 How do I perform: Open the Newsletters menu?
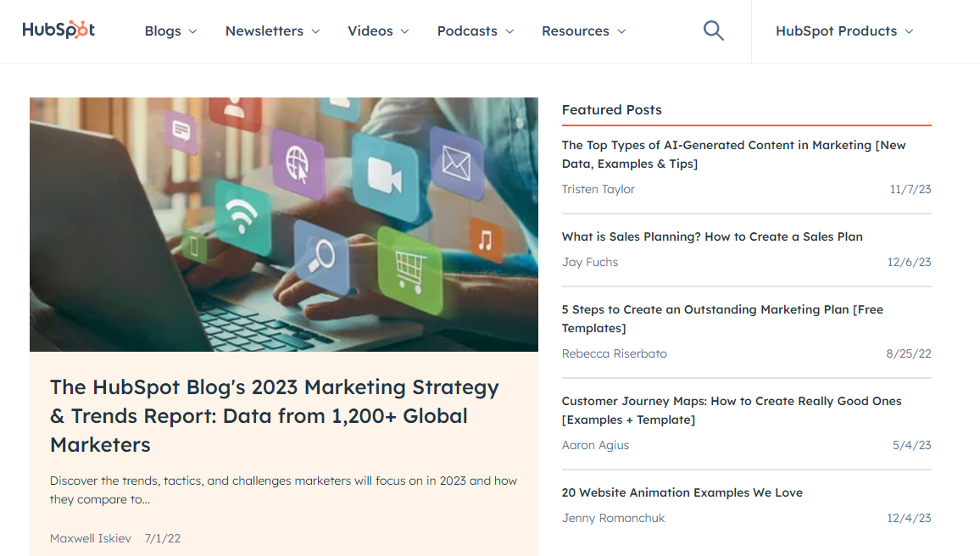(x=272, y=31)
